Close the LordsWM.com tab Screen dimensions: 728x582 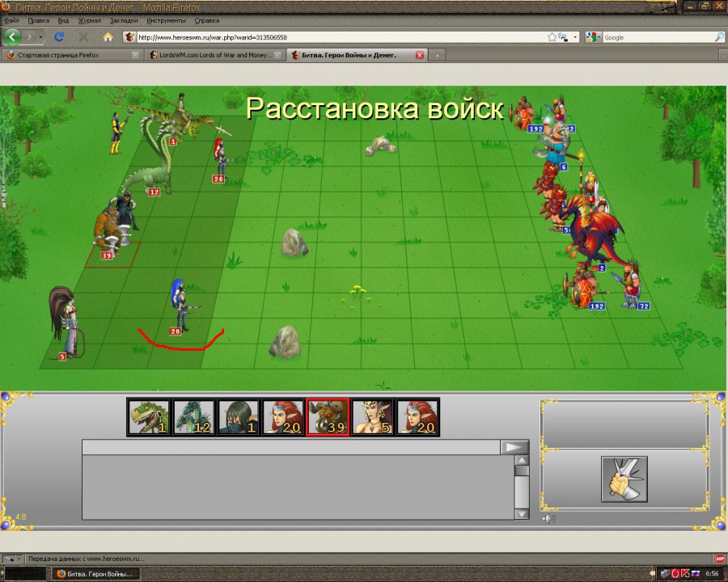pos(277,55)
